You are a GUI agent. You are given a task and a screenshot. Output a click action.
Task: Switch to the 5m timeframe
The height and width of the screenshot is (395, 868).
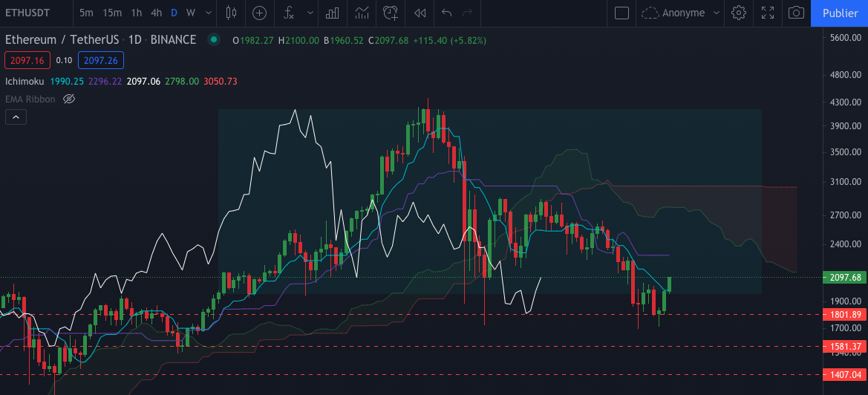tap(86, 13)
